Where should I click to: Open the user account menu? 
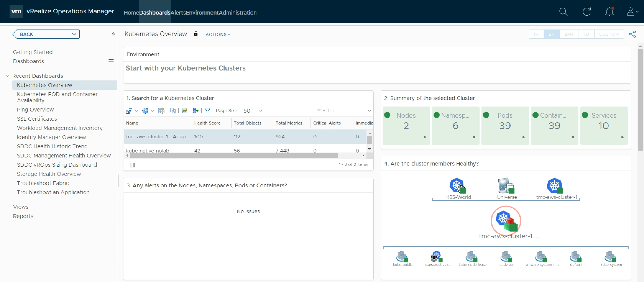pos(632,12)
